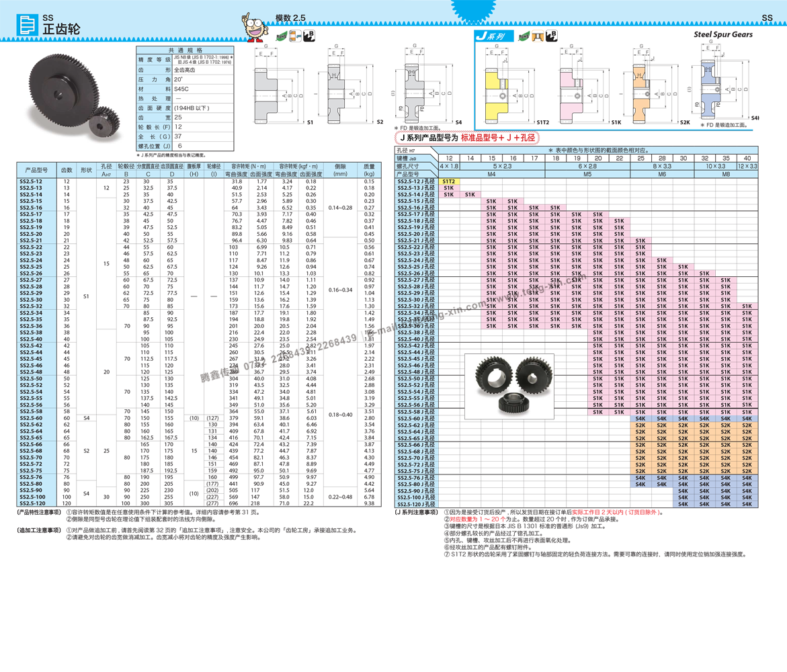Select the lower lavender-blue cross-section shape icon

[710, 106]
